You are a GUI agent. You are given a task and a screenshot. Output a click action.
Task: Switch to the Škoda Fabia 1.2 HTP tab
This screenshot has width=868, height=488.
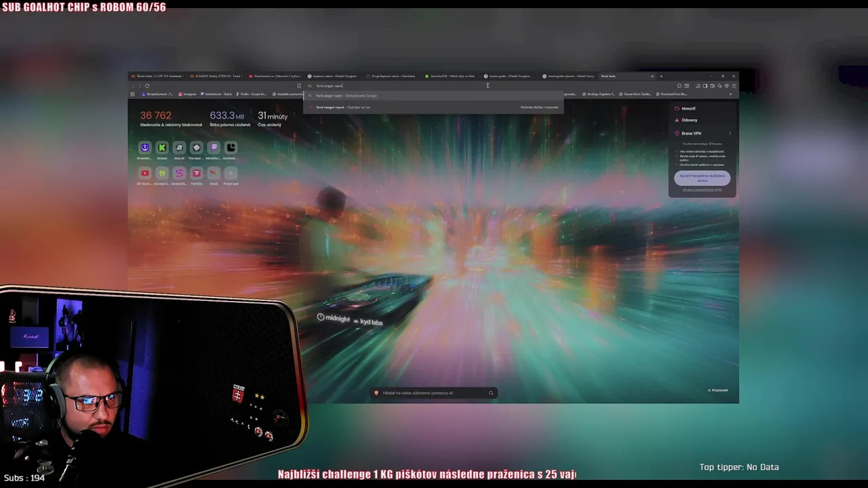(x=157, y=76)
